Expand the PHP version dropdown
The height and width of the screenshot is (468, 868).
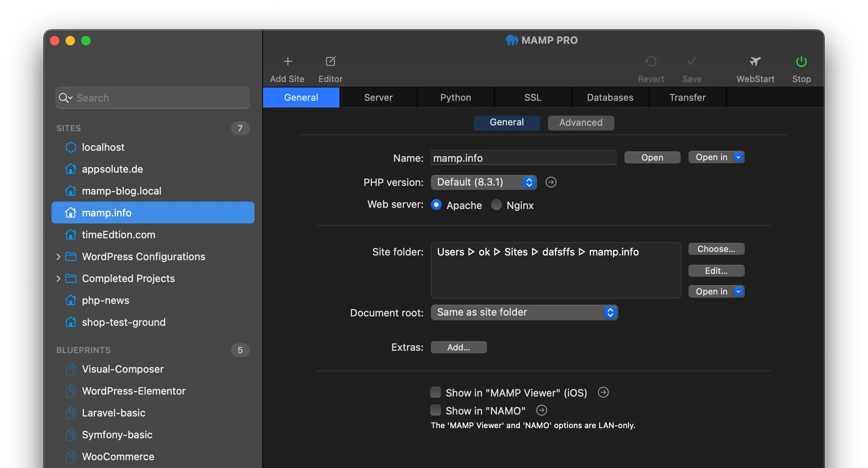click(x=484, y=182)
